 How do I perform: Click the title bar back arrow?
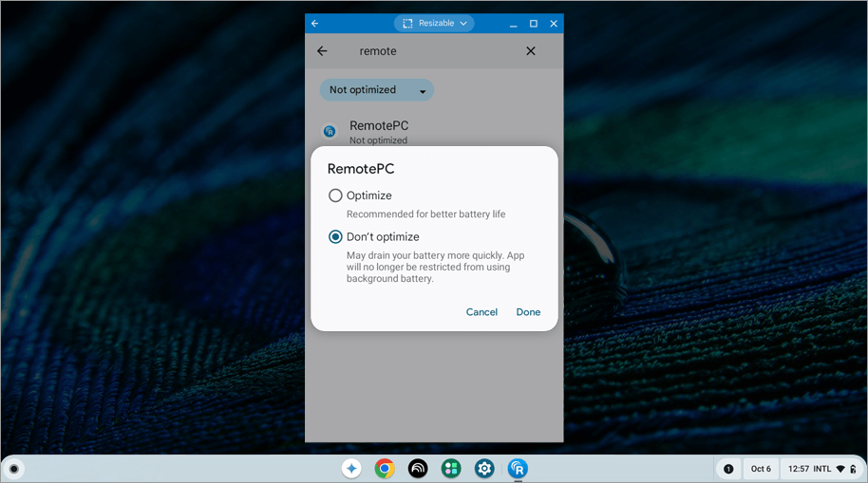pyautogui.click(x=315, y=24)
